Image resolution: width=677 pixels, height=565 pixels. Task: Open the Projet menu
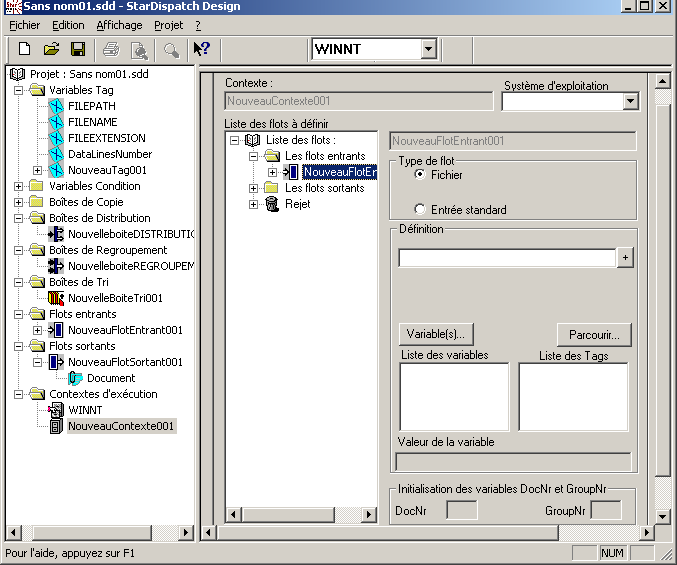click(x=168, y=25)
